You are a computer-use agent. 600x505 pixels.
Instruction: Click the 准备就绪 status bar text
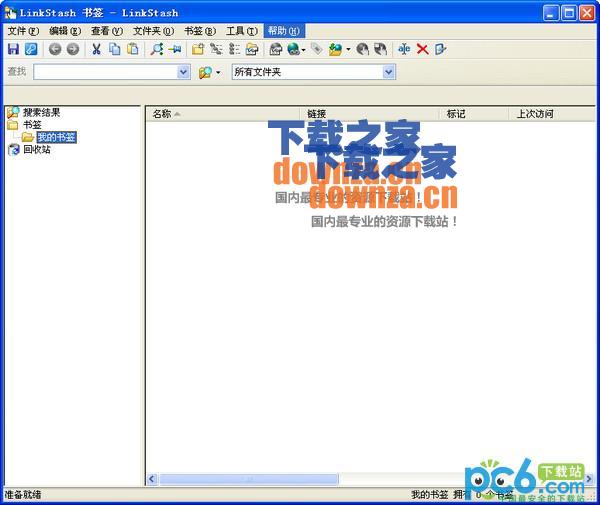pyautogui.click(x=23, y=495)
